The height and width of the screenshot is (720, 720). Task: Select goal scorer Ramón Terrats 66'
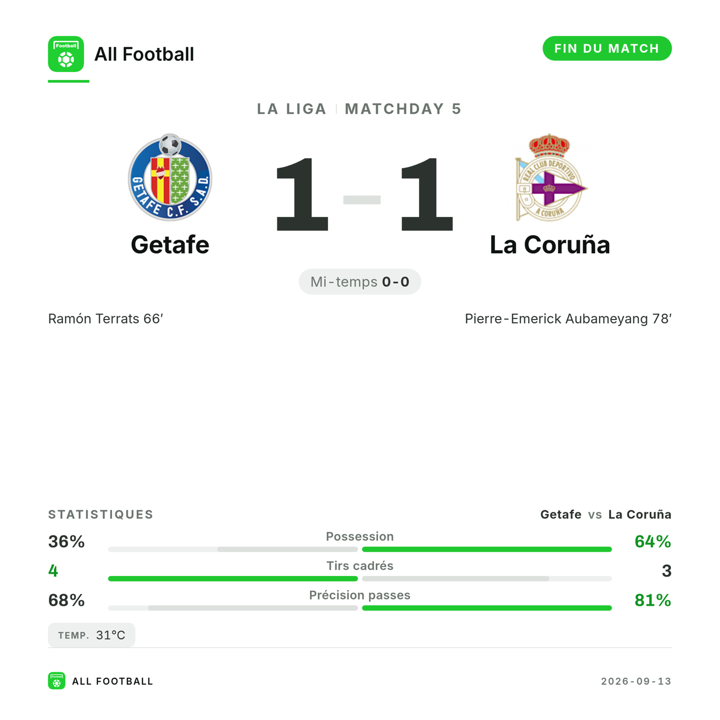[106, 319]
